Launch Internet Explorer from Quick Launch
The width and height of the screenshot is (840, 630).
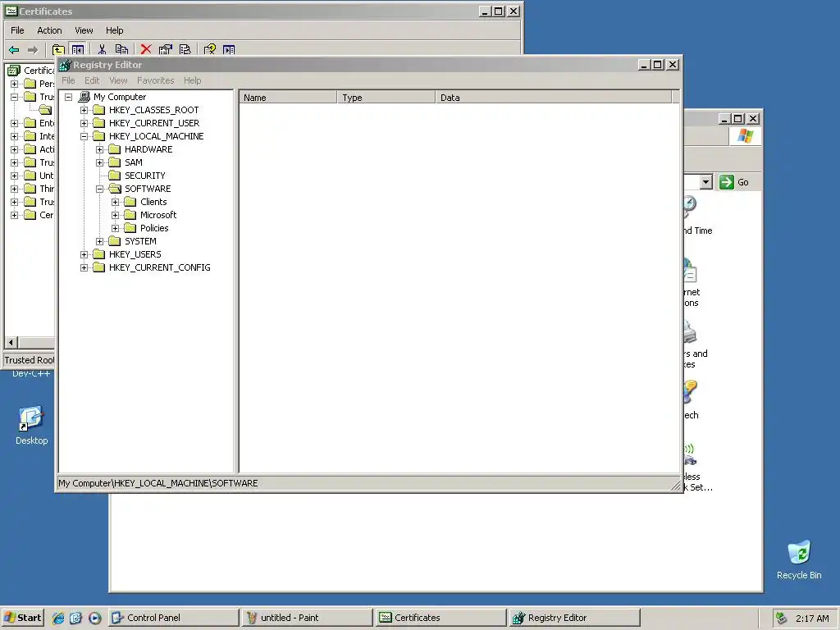point(58,618)
